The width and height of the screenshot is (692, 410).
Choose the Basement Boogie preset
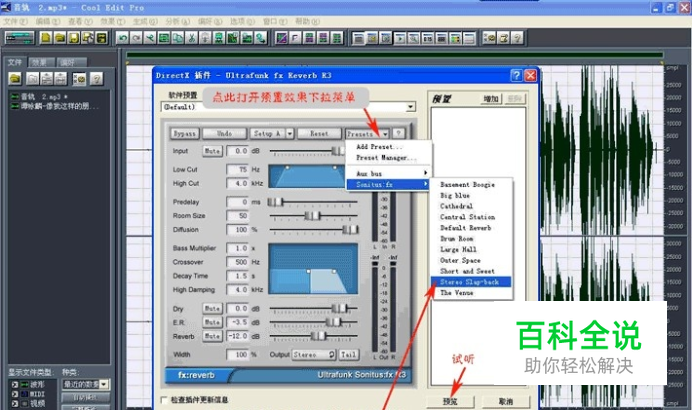click(471, 184)
